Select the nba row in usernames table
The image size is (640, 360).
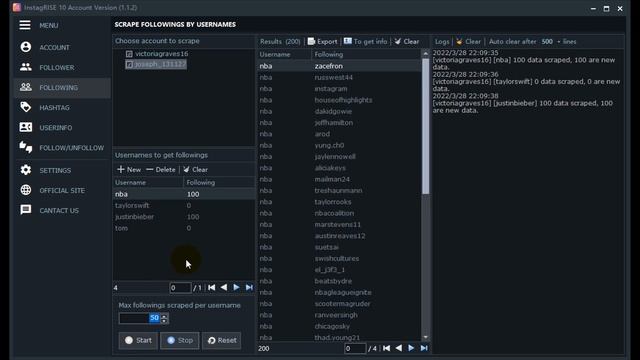[184, 194]
